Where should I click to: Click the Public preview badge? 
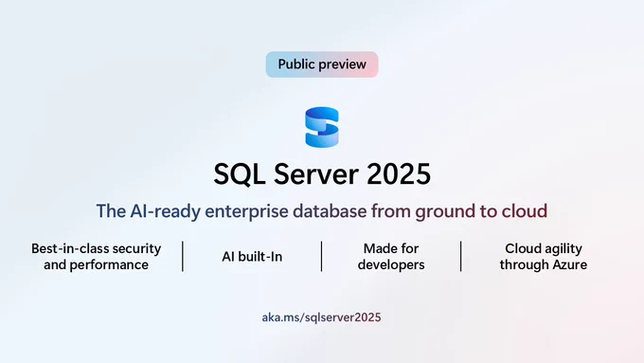tap(322, 64)
